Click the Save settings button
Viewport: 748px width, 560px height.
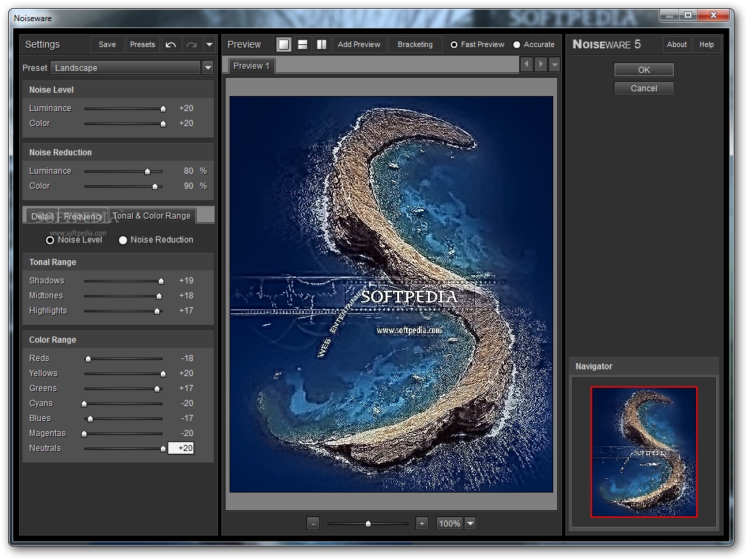click(108, 44)
